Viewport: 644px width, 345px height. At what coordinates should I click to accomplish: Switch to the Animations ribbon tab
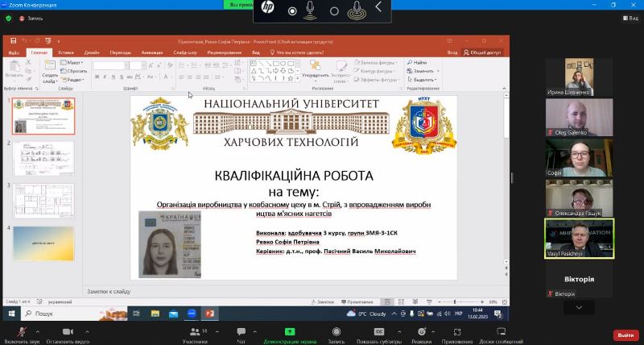(152, 52)
